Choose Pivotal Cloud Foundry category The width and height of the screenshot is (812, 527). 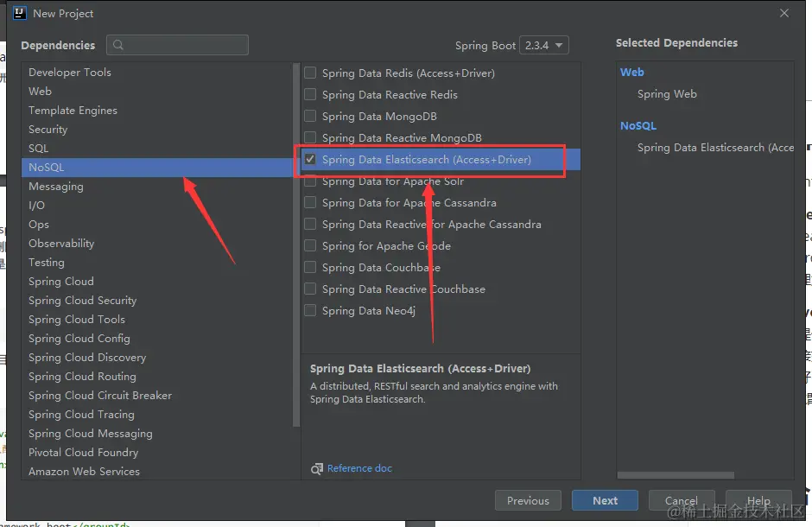coord(157,453)
